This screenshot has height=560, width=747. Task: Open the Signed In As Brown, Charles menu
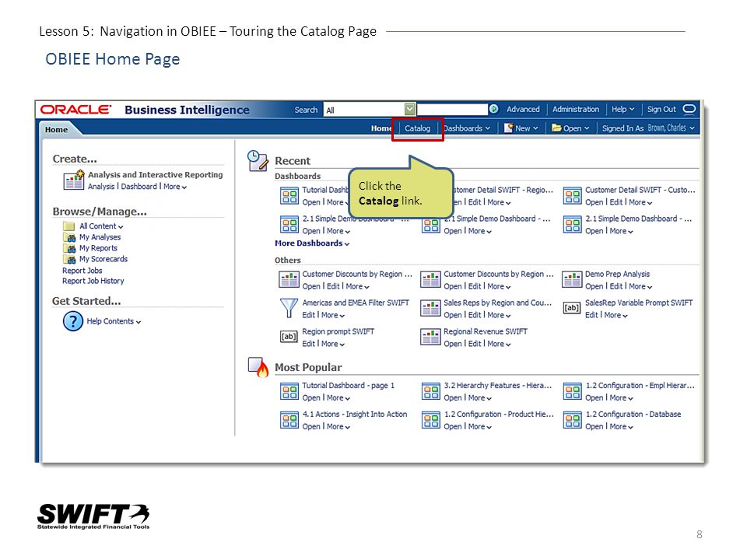click(648, 128)
